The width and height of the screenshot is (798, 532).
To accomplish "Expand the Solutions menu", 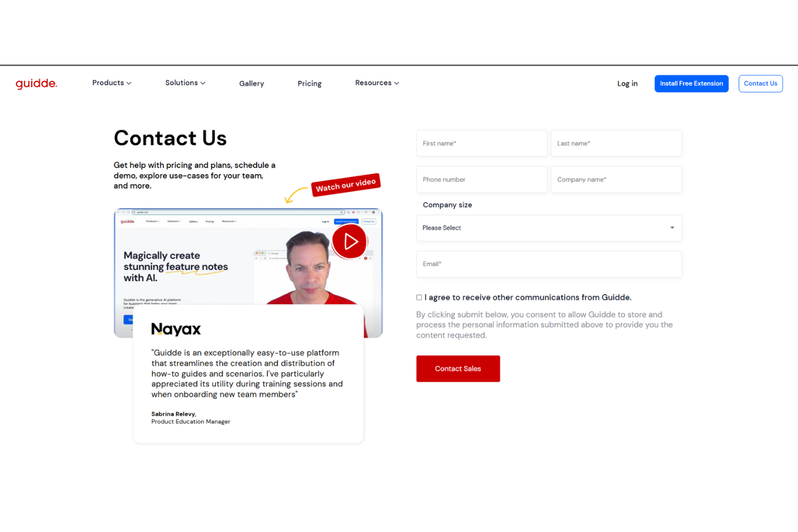I will click(x=185, y=83).
